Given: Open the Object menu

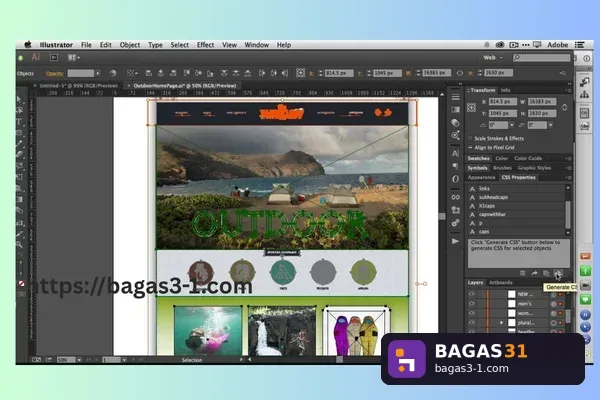Looking at the screenshot, I should click(x=130, y=45).
